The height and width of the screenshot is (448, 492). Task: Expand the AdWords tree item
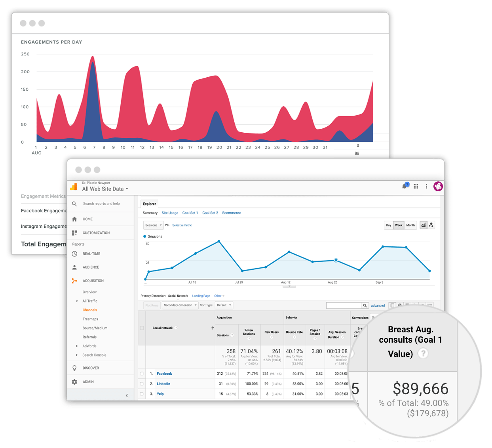pos(77,346)
